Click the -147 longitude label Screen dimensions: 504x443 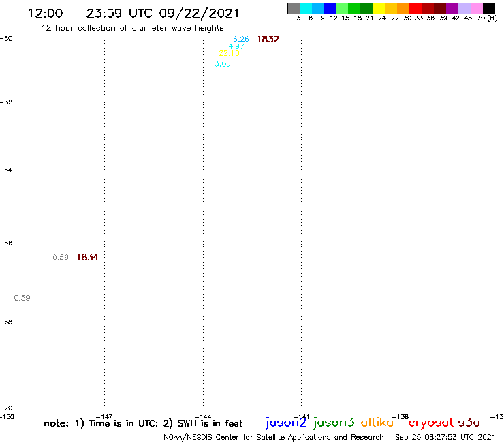(104, 417)
